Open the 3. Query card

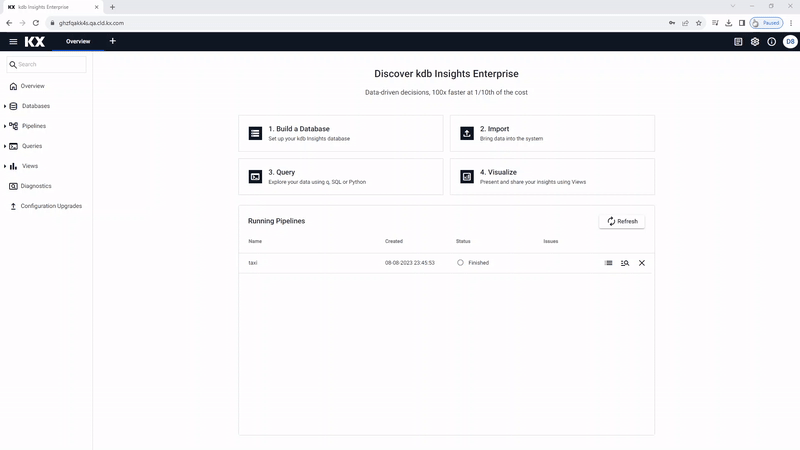(x=341, y=177)
